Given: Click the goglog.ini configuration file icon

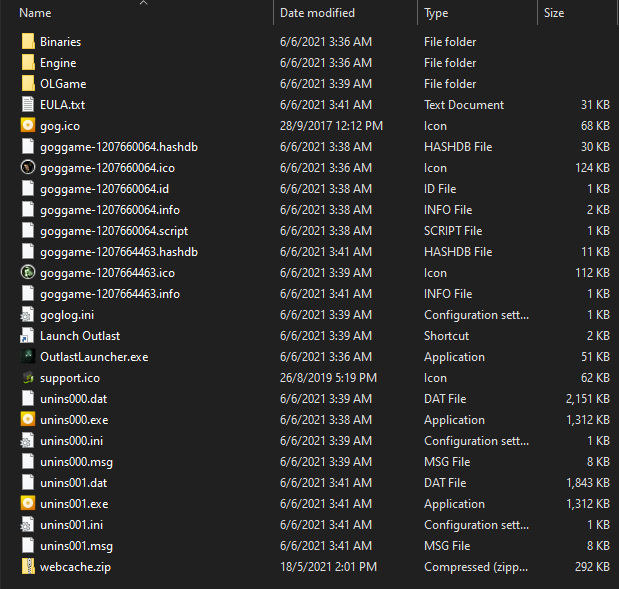Looking at the screenshot, I should coord(28,315).
